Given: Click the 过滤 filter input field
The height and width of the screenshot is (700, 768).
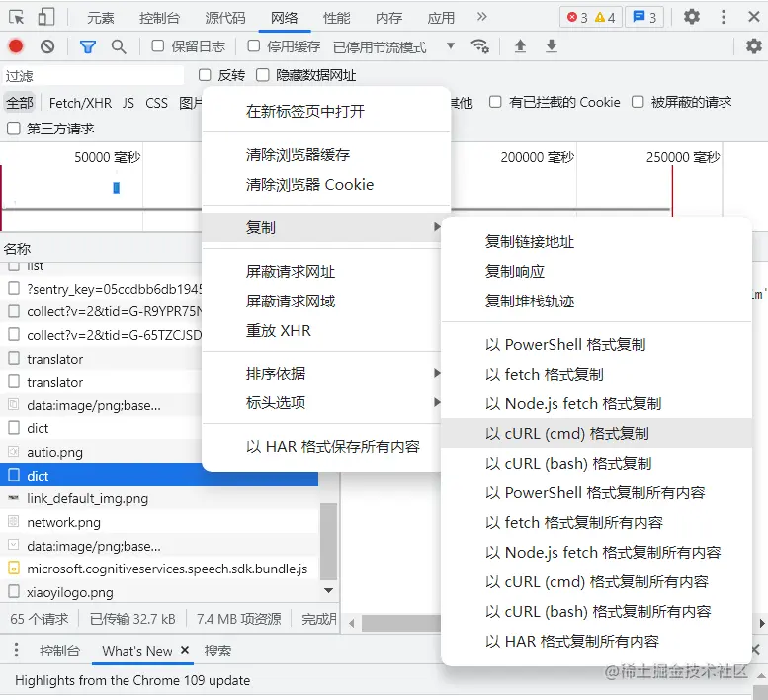Looking at the screenshot, I should coord(93,75).
